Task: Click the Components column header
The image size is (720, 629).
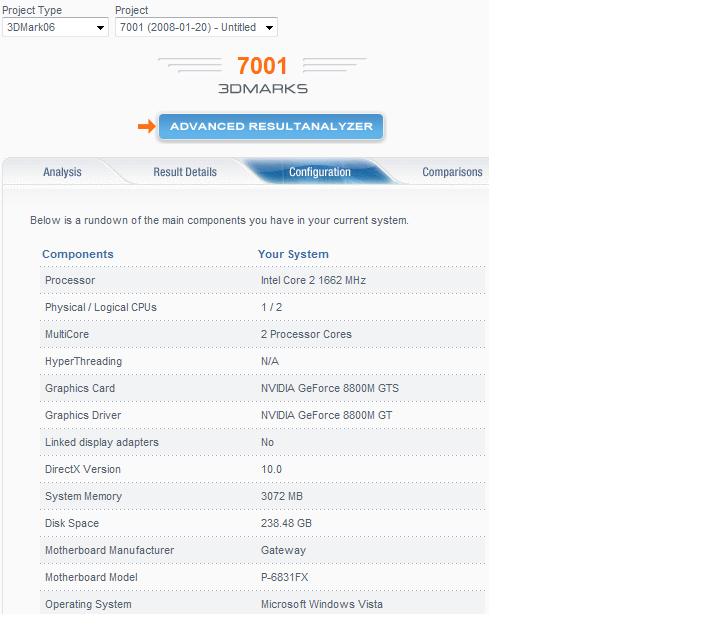Action: point(78,254)
